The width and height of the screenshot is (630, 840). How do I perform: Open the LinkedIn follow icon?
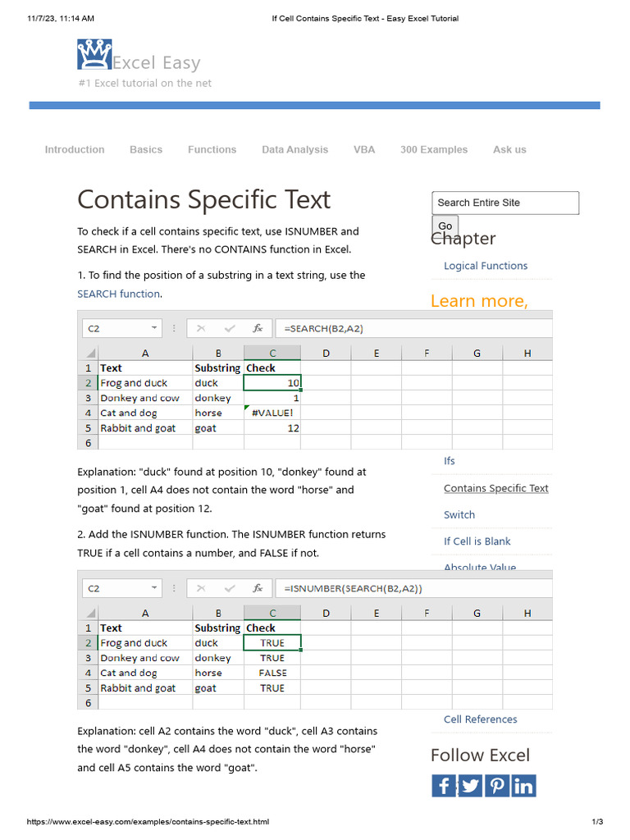pos(523,786)
